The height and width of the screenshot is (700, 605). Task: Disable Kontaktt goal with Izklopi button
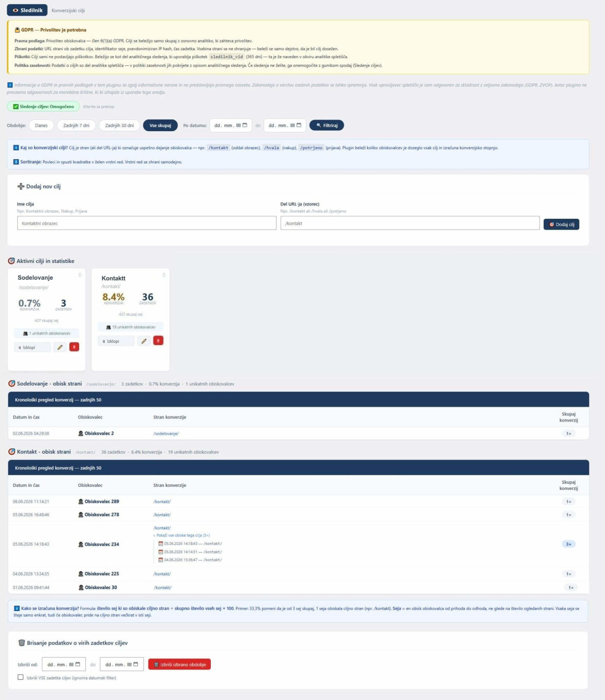[x=116, y=341]
